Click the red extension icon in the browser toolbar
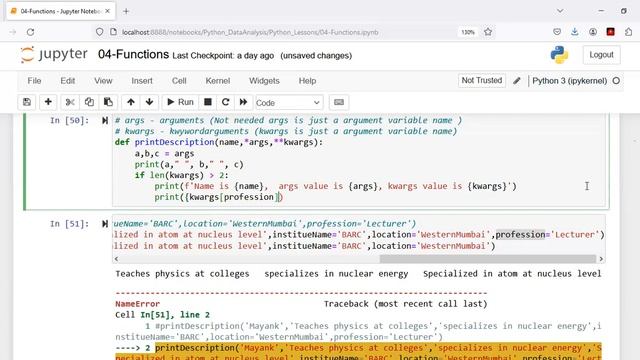640x360 pixels. [x=611, y=32]
